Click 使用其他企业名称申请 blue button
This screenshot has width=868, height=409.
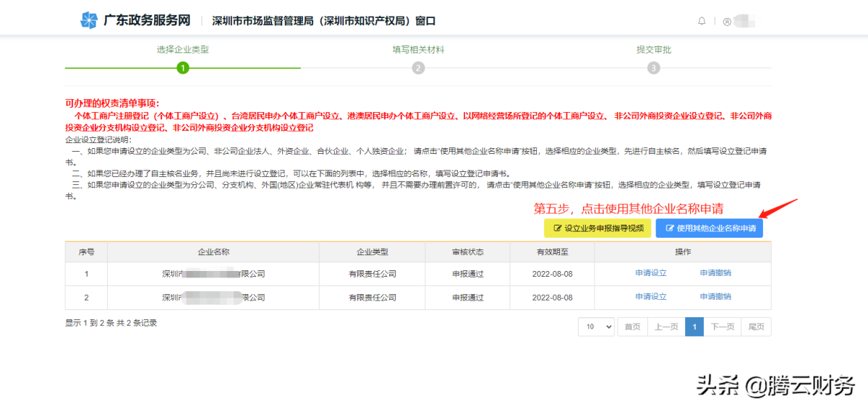point(709,228)
